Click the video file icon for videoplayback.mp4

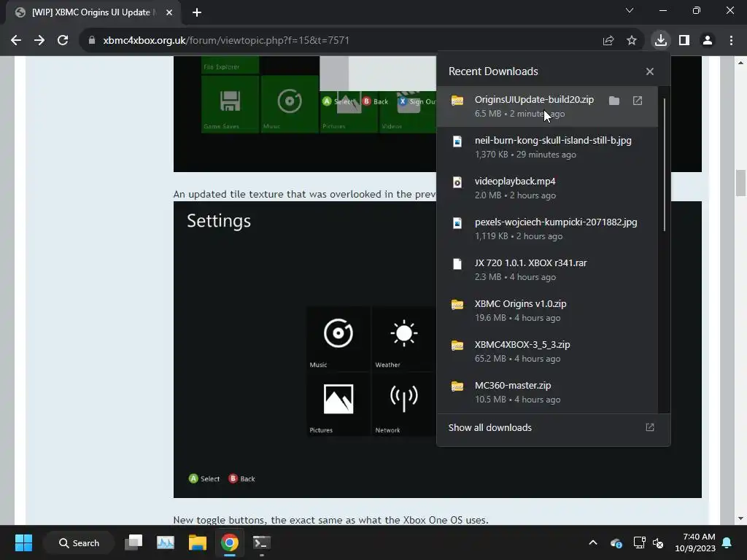[457, 182]
